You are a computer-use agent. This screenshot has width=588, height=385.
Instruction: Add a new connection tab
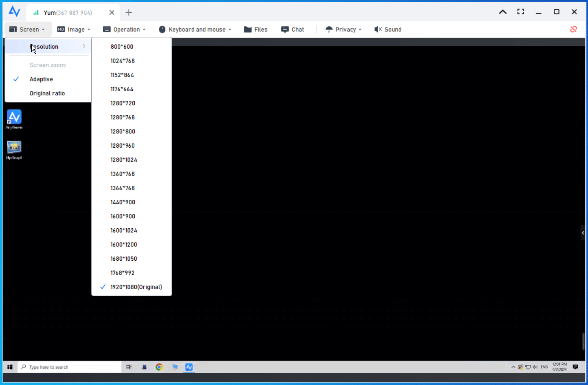(129, 12)
